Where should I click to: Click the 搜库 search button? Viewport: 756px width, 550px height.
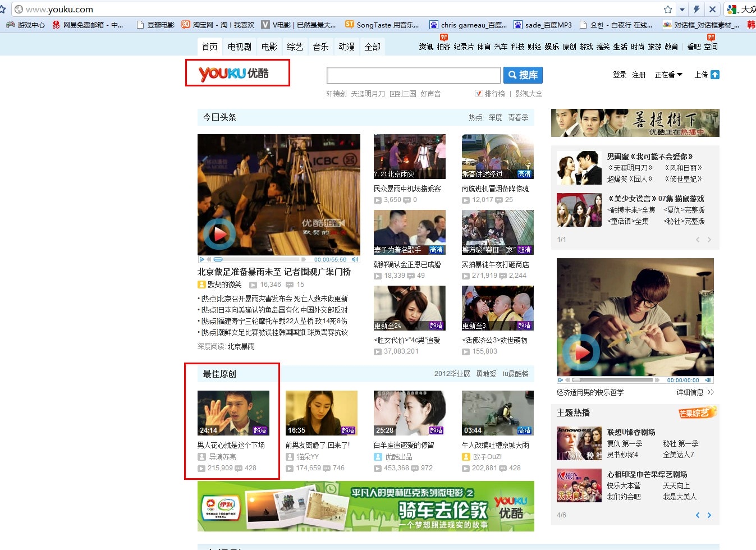pos(523,75)
